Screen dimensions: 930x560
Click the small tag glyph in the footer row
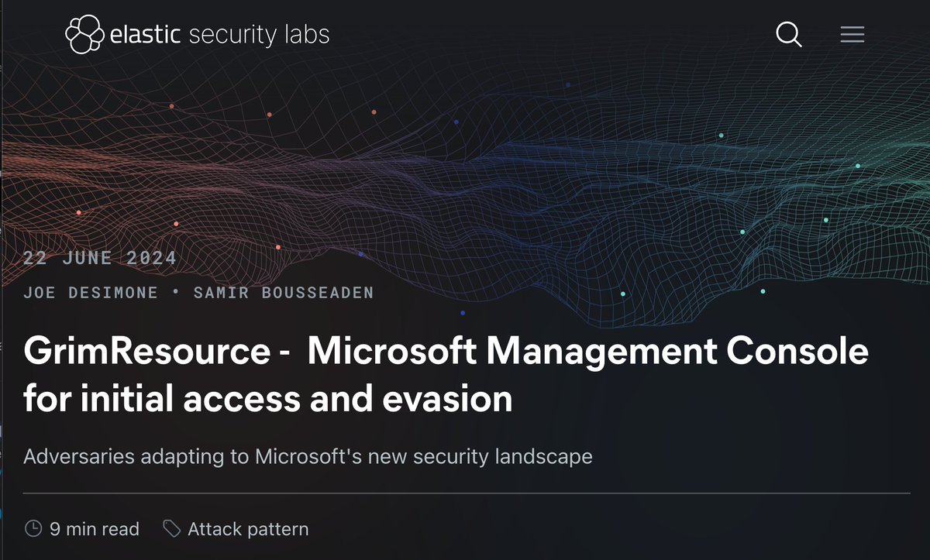170,528
